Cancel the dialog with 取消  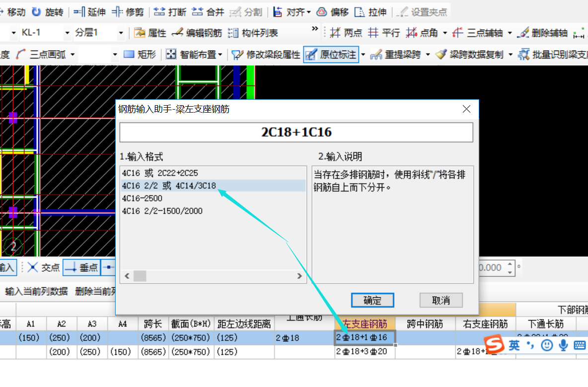pyautogui.click(x=441, y=301)
